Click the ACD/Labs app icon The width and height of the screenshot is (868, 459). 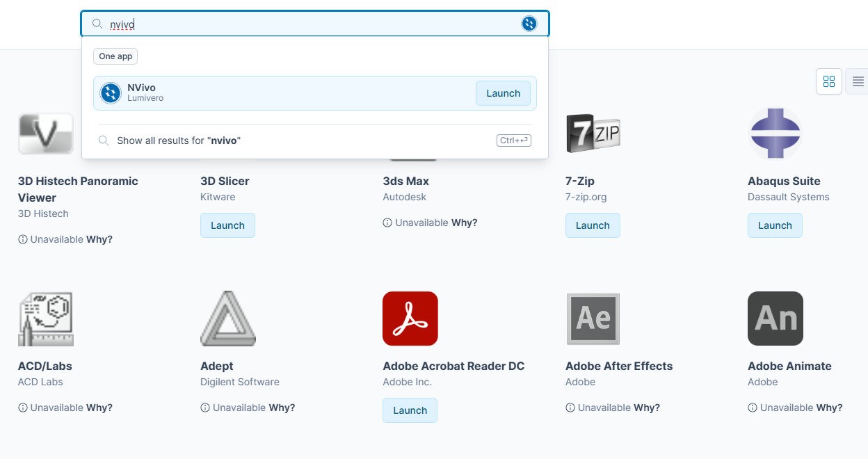coord(46,319)
